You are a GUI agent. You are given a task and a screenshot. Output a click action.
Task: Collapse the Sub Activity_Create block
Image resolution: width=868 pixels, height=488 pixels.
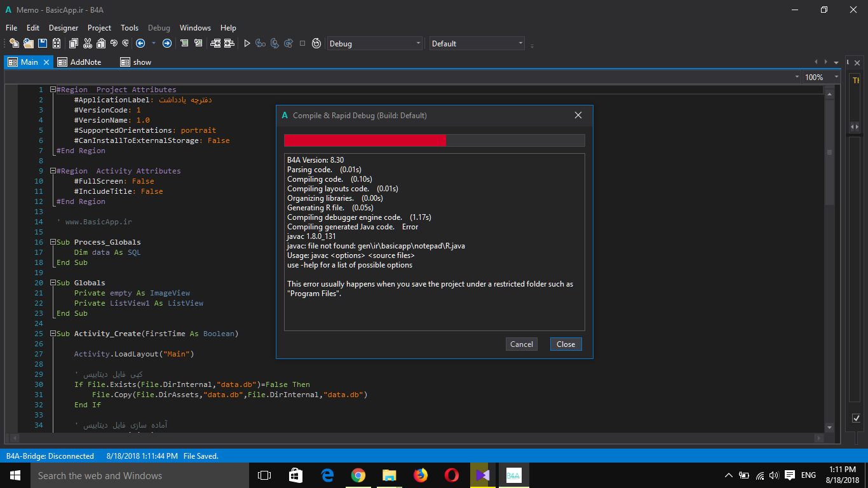(53, 334)
